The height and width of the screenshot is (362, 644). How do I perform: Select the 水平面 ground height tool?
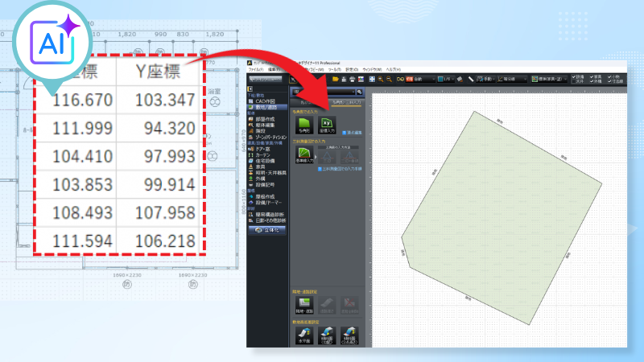(x=304, y=335)
